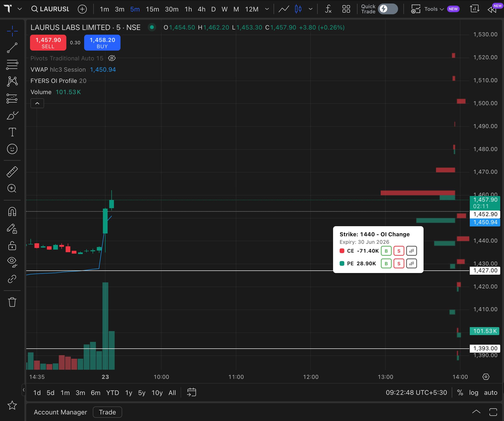The height and width of the screenshot is (421, 504).
Task: Set the chart range to 1d
Action: click(x=37, y=393)
